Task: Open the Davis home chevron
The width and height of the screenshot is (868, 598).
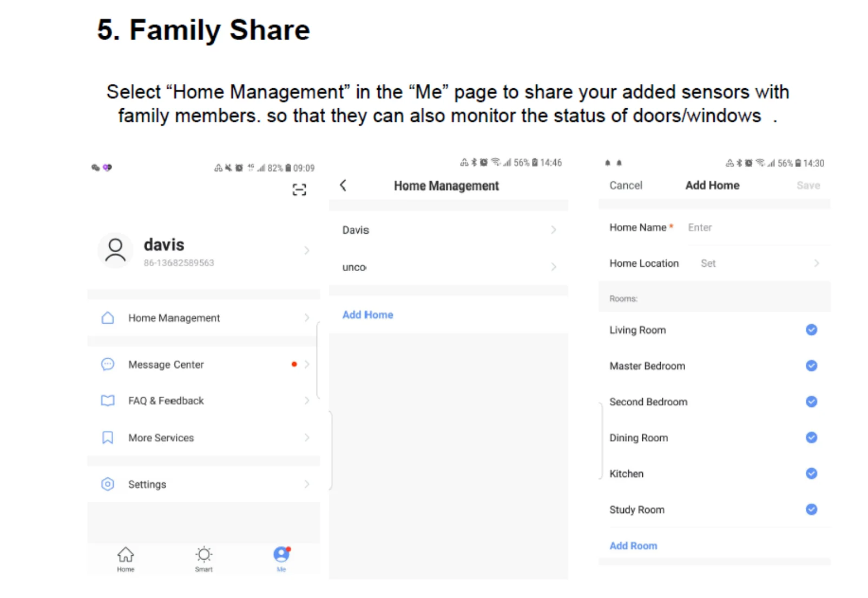Action: [554, 230]
